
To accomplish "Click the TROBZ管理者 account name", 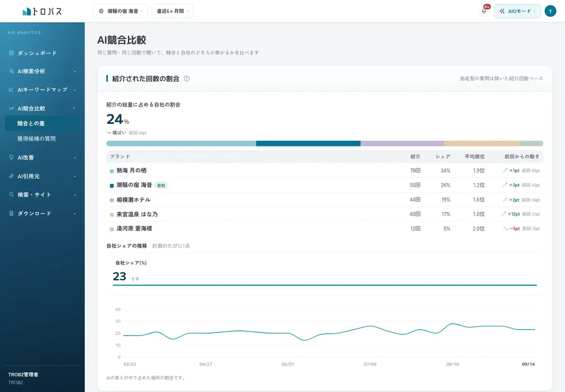I will point(23,375).
